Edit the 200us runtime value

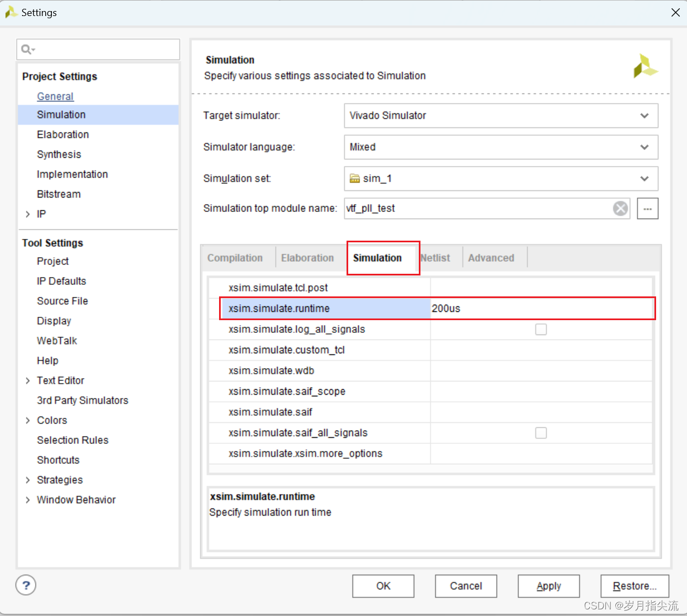pos(541,309)
